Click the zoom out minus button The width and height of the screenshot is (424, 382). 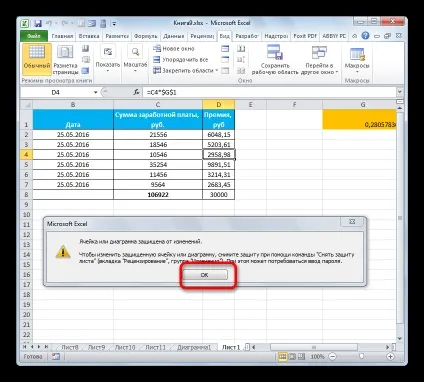332,357
